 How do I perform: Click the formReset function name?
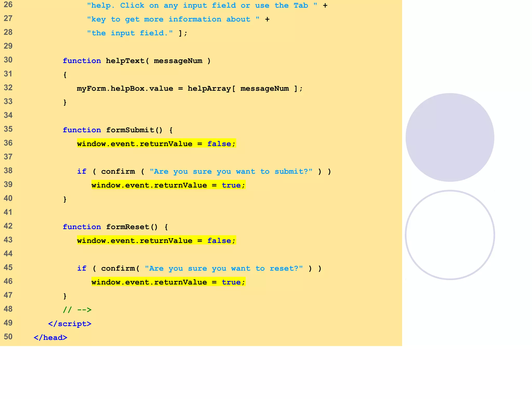(x=127, y=227)
